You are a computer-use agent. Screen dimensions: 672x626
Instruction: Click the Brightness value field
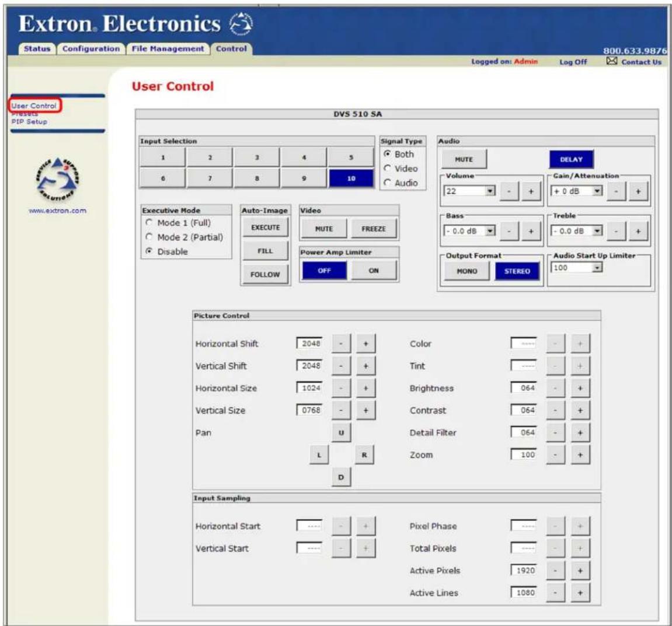coord(524,388)
